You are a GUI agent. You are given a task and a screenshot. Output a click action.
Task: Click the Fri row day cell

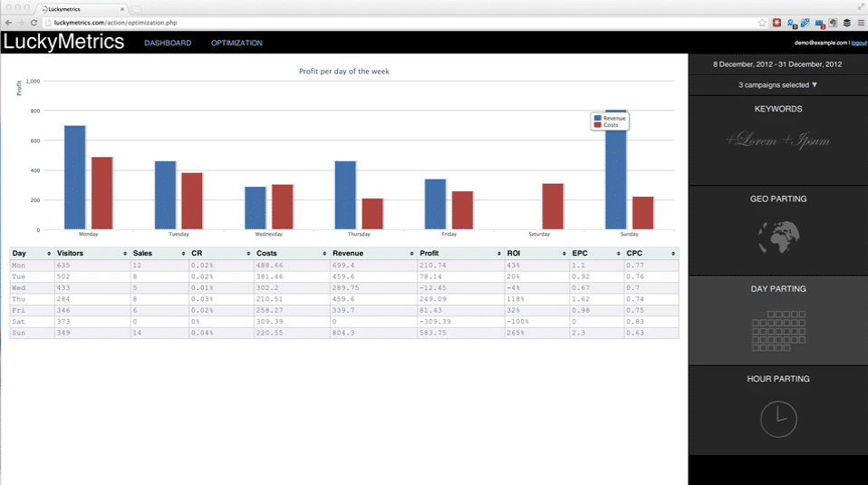pyautogui.click(x=32, y=310)
